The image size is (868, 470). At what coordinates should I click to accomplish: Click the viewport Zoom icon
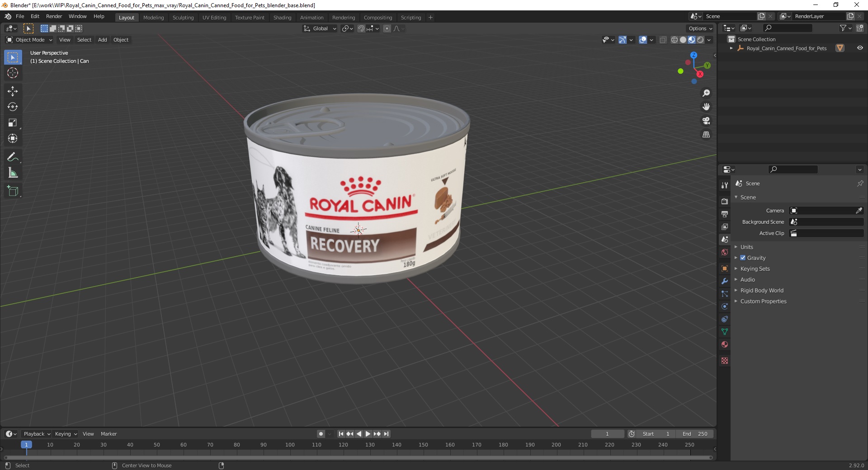[706, 93]
